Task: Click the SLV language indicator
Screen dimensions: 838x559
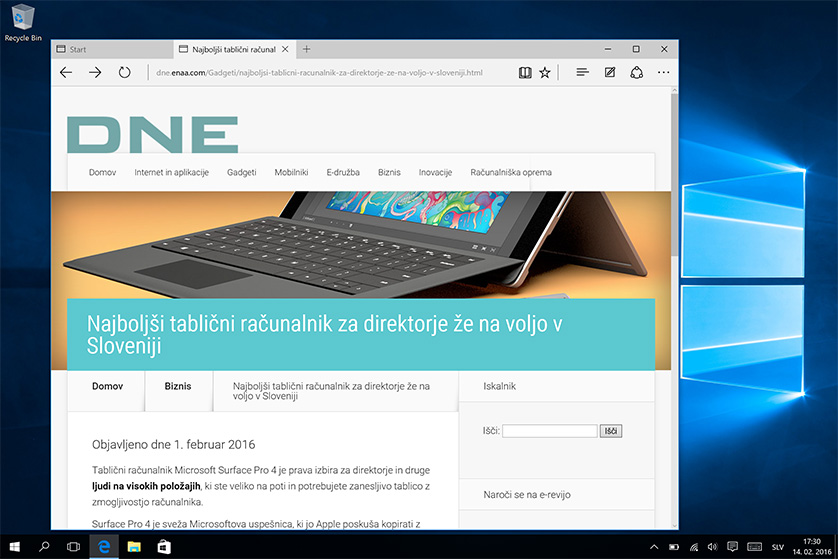Action: tap(778, 547)
